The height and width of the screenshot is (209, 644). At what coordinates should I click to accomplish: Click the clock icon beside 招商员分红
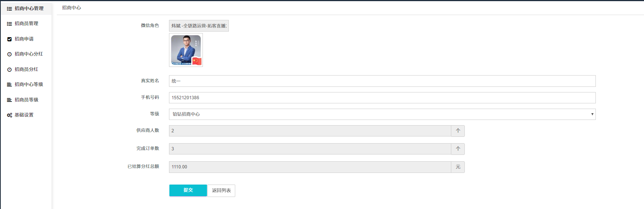pyautogui.click(x=9, y=70)
